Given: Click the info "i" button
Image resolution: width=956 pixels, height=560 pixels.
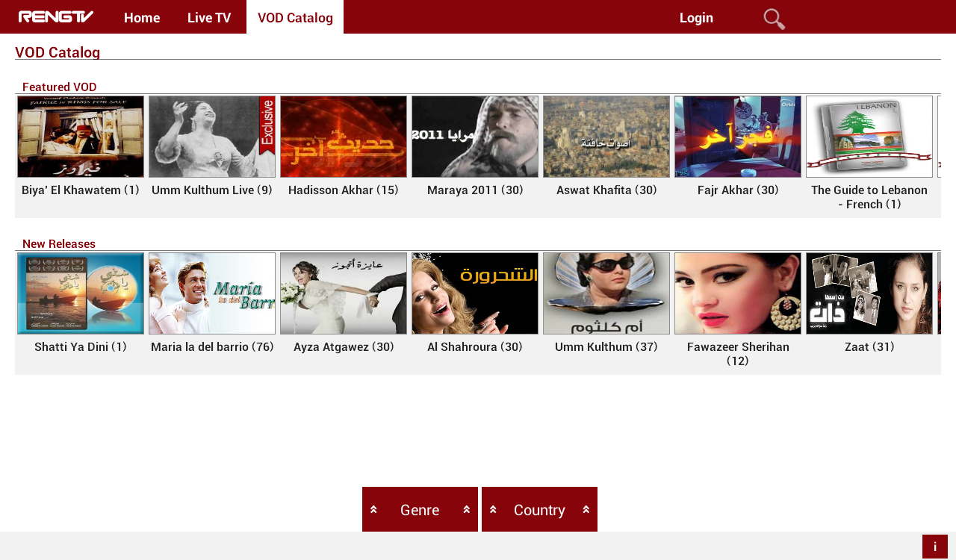Looking at the screenshot, I should click(935, 547).
